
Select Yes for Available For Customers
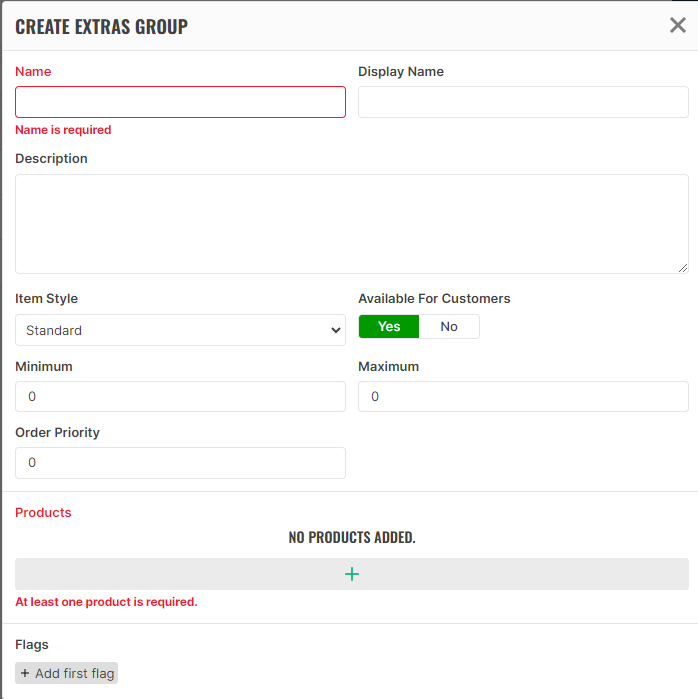(x=389, y=327)
